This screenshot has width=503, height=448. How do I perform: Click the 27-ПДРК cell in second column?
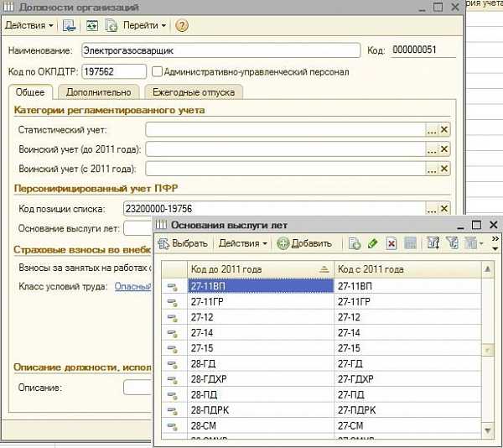click(x=407, y=409)
